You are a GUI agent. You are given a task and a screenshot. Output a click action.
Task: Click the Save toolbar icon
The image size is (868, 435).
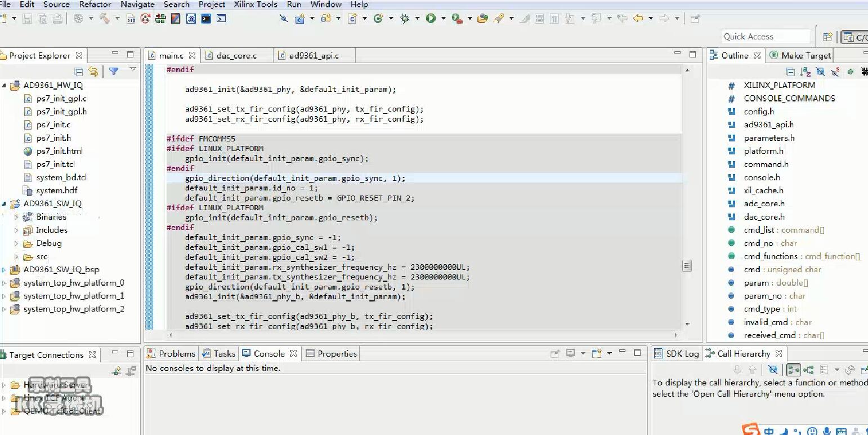27,19
